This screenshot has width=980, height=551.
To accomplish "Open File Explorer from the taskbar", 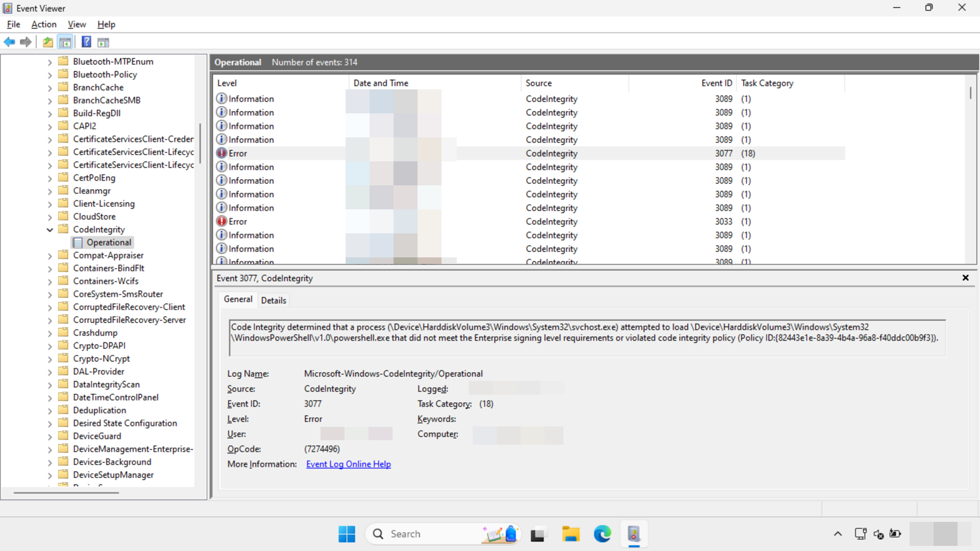I will (570, 534).
